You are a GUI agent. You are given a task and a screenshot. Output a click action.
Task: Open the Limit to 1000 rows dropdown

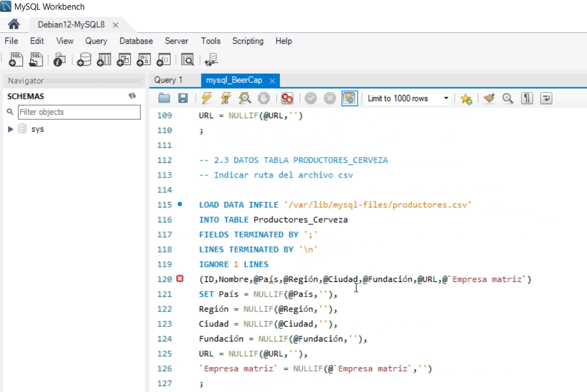(x=448, y=98)
